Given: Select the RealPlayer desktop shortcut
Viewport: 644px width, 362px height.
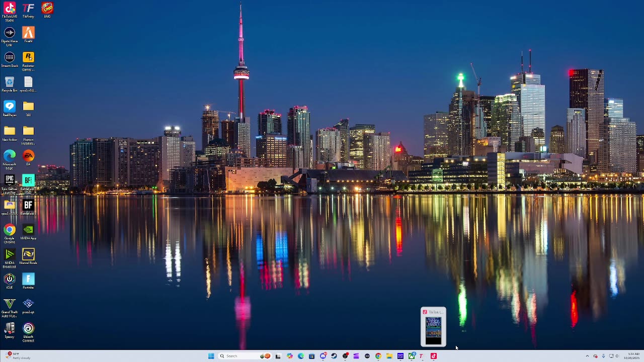Looking at the screenshot, I should pos(10,109).
